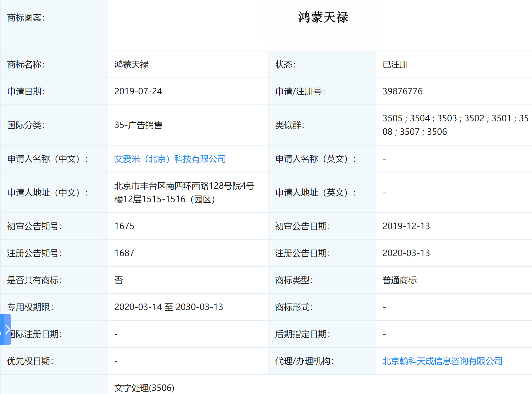
Task: Click the 后期指定日期 label
Action: (302, 334)
